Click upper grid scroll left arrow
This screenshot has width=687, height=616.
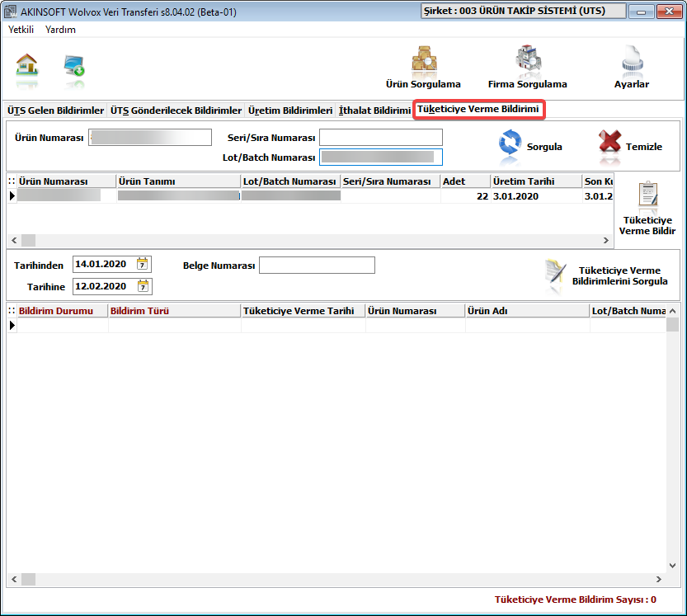click(15, 240)
